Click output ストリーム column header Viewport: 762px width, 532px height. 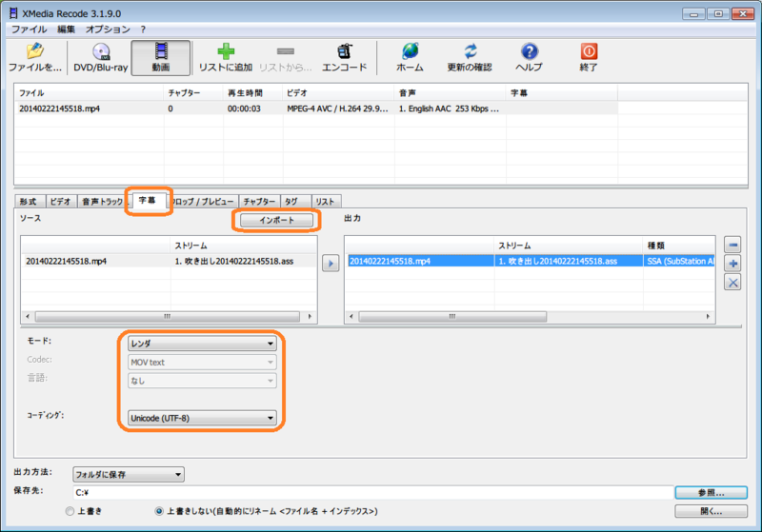[569, 246]
